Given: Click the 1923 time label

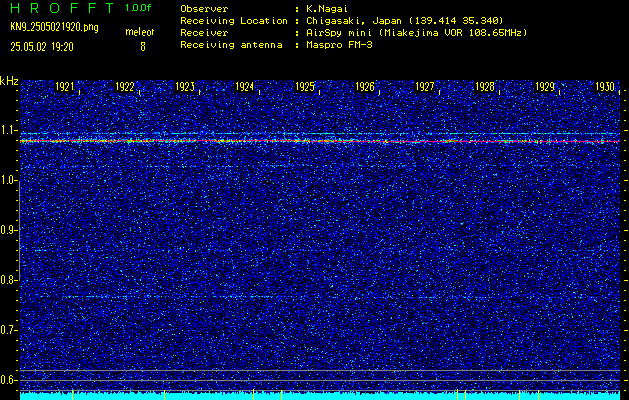Looking at the screenshot, I should (185, 87).
